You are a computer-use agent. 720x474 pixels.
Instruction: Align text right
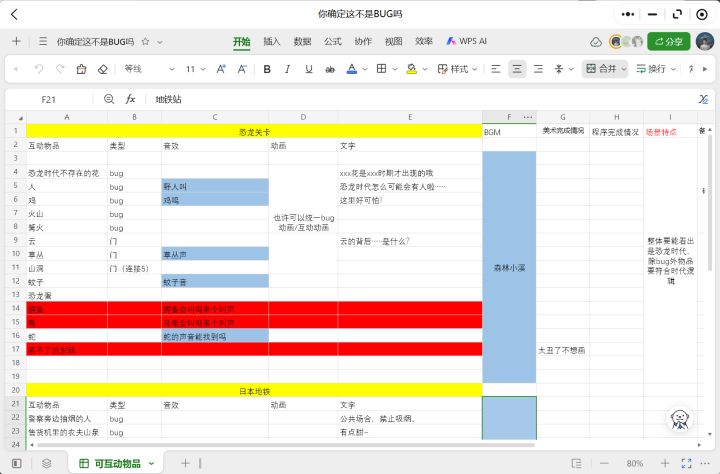[538, 69]
